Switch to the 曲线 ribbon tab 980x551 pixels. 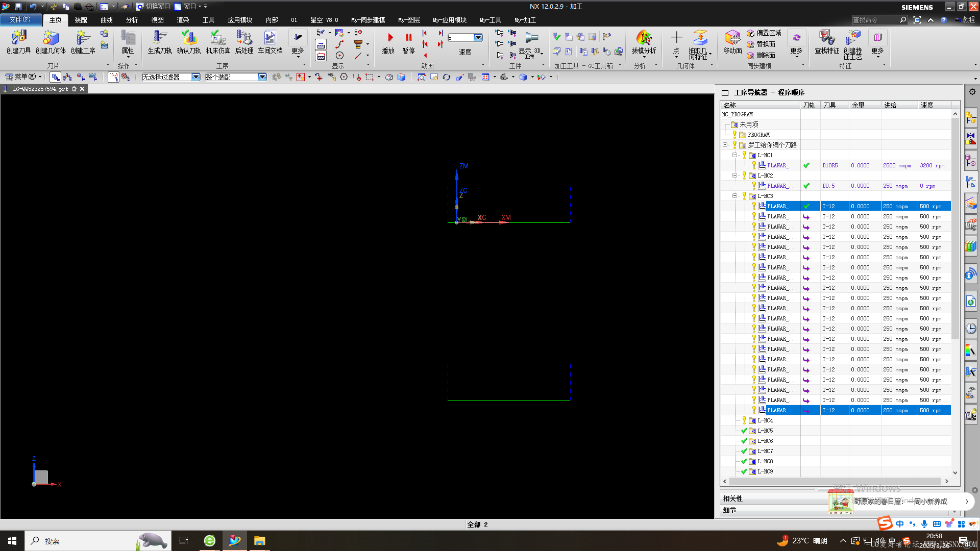(106, 20)
